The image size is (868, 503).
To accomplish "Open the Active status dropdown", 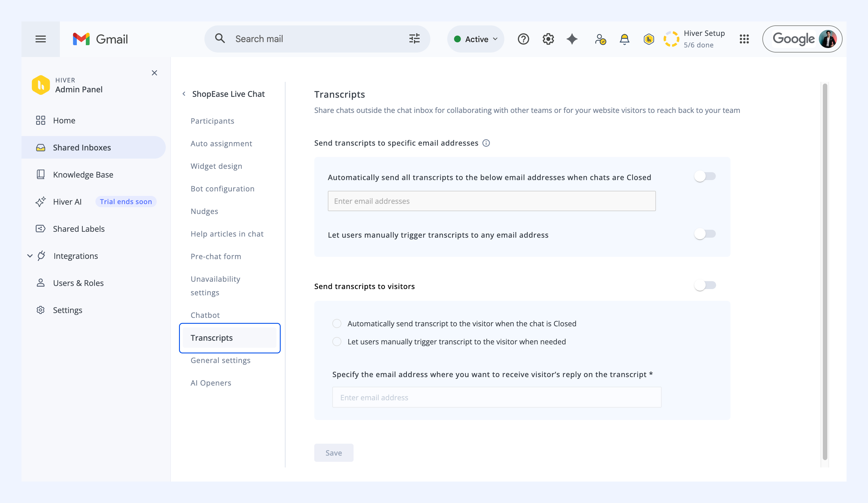I will click(x=476, y=39).
